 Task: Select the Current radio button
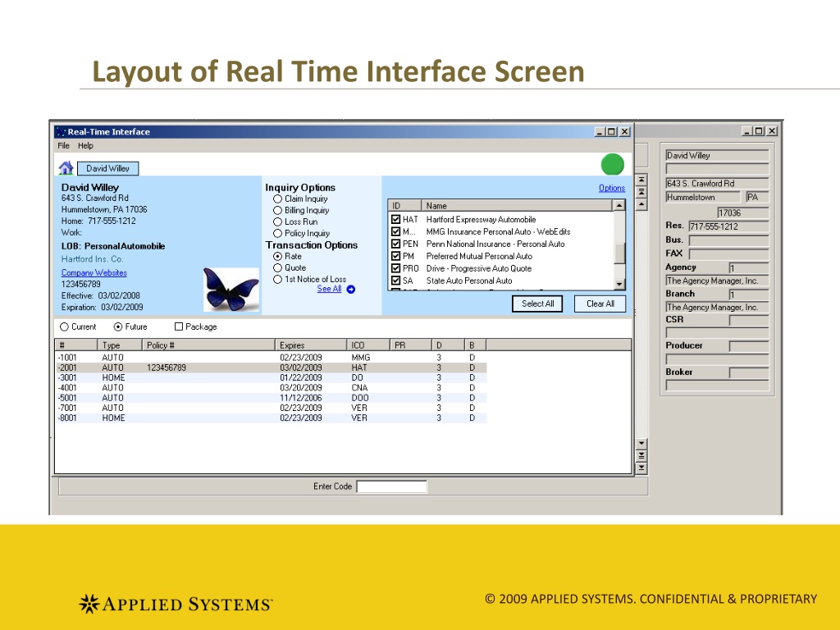coord(64,326)
